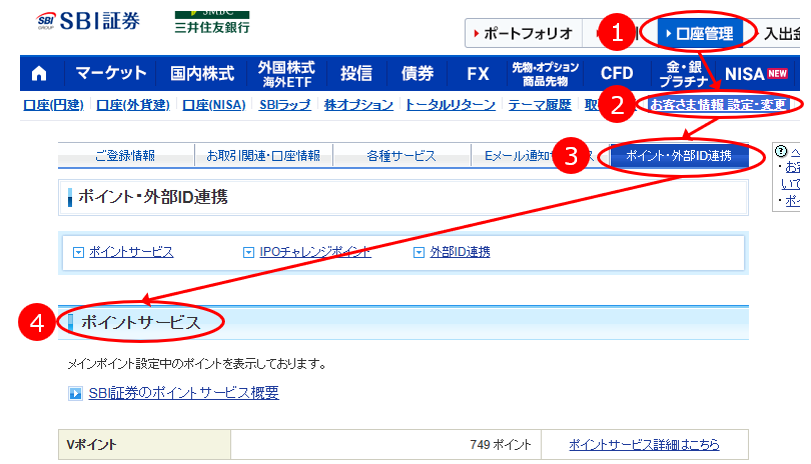This screenshot has width=811, height=464.
Task: Open ポイントサービス詳細はこちら link
Action: point(643,445)
